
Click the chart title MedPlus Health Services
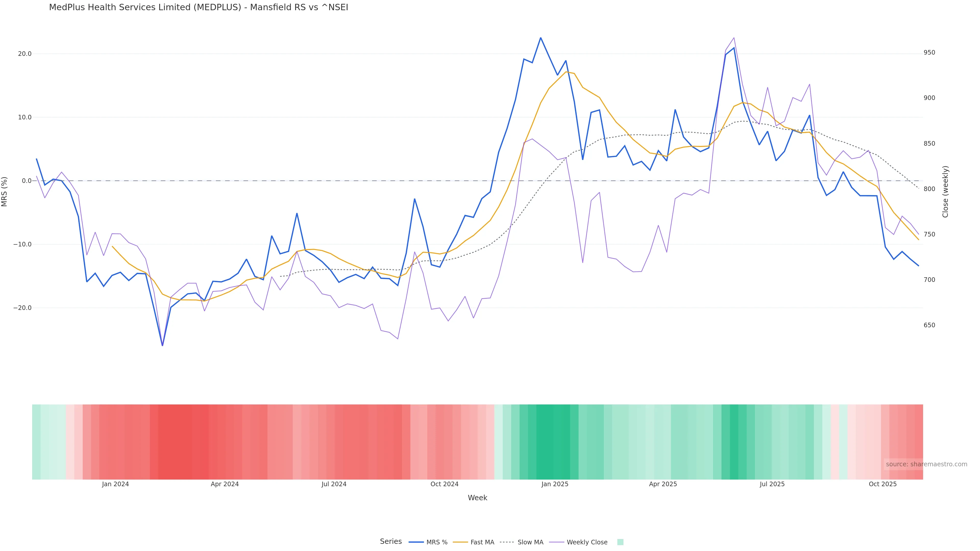click(x=198, y=8)
